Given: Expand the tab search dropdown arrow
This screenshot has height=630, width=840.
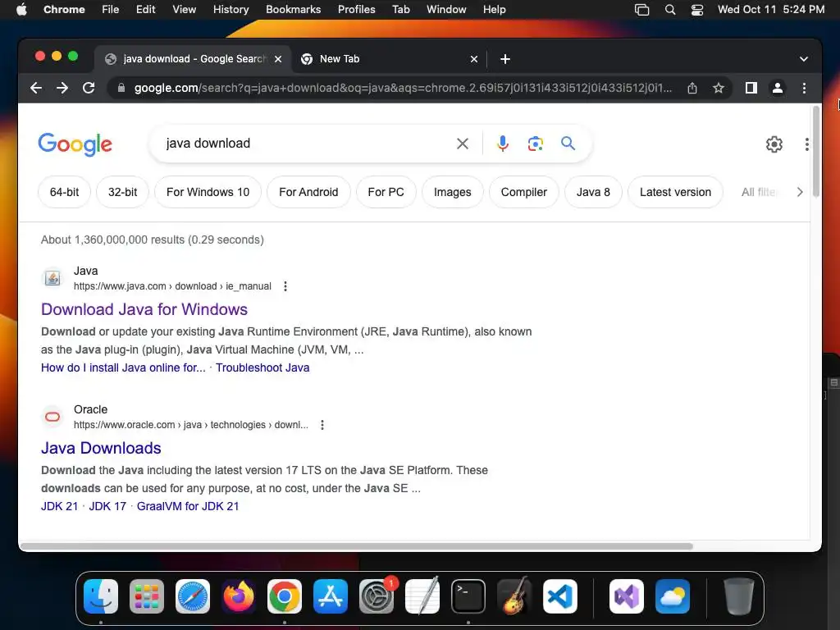Looking at the screenshot, I should [x=804, y=59].
